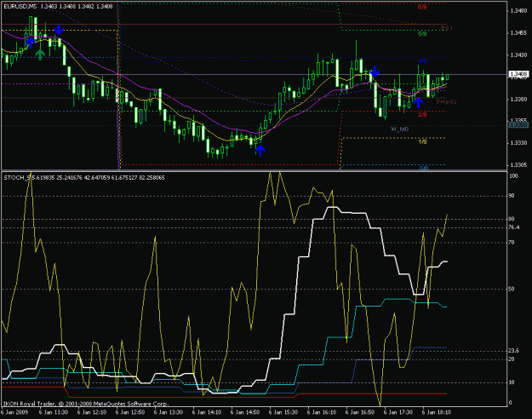This screenshot has height=419, width=532.
Task: Select the red 2/8 Murrey level label
Action: click(x=422, y=115)
